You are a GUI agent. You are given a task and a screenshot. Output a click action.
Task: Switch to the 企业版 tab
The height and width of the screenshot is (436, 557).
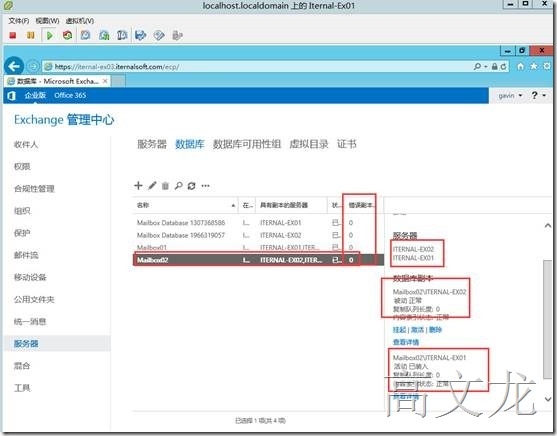click(x=35, y=95)
